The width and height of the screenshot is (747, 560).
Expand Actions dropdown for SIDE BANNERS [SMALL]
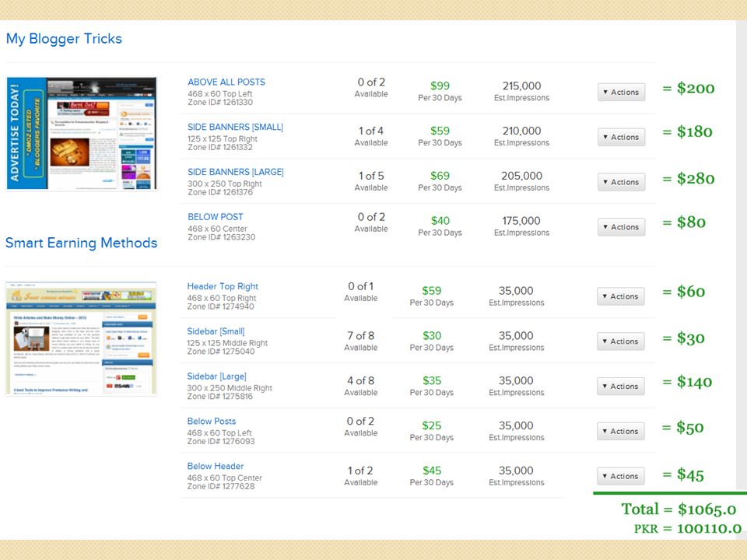(621, 137)
